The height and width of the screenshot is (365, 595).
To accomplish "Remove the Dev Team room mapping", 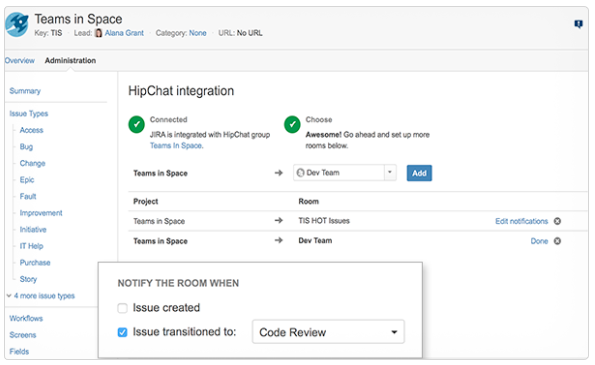I will pyautogui.click(x=557, y=241).
